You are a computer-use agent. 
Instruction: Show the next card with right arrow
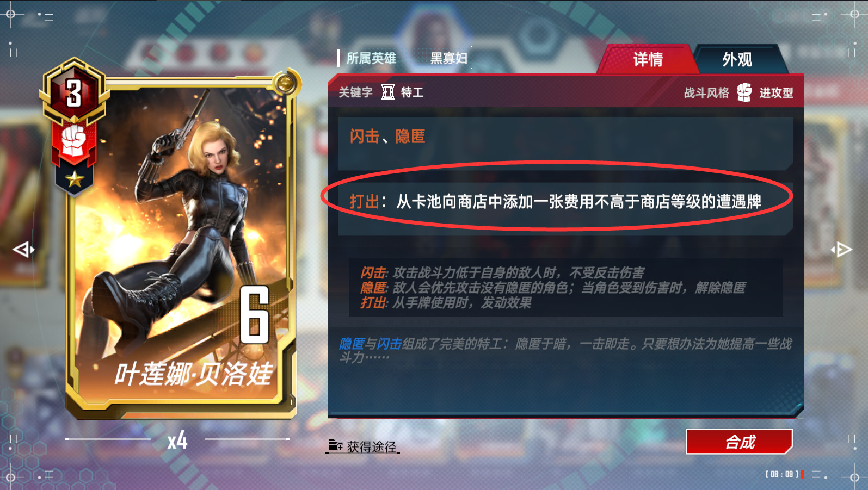click(x=842, y=250)
